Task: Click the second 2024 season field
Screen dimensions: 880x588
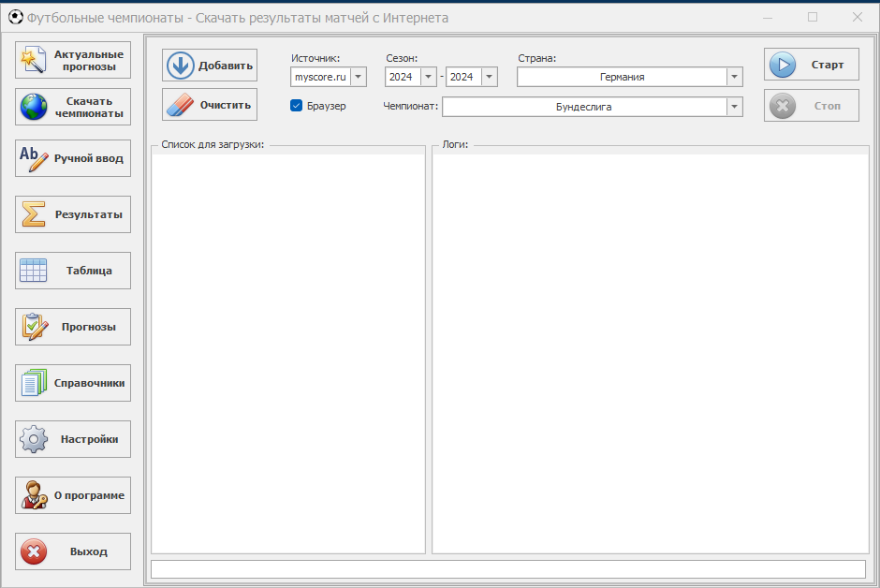Action: 463,77
